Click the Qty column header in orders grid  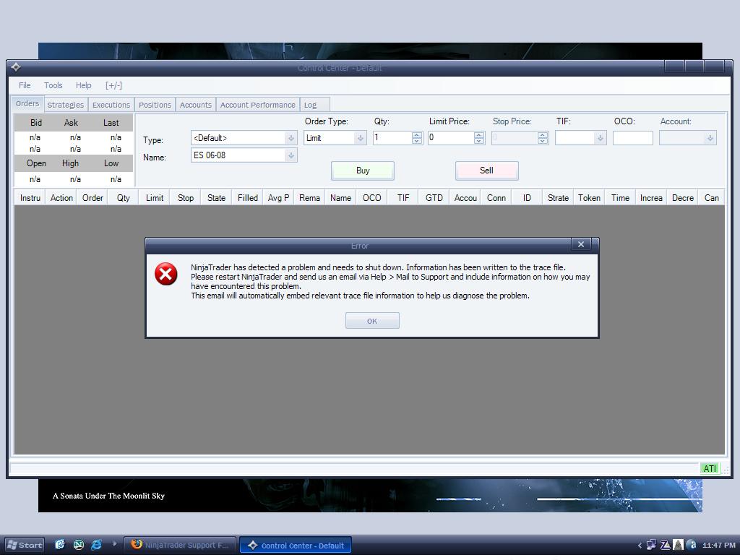coord(124,198)
